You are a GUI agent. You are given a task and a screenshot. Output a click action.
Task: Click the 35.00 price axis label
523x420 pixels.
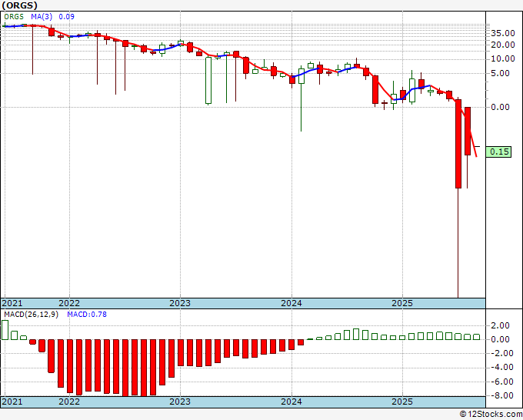503,33
